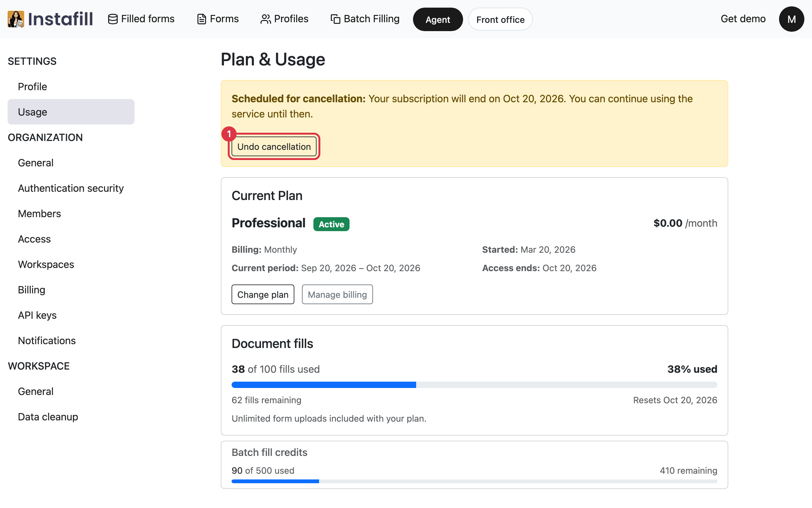
Task: Open Workspace General settings
Action: click(x=71, y=391)
